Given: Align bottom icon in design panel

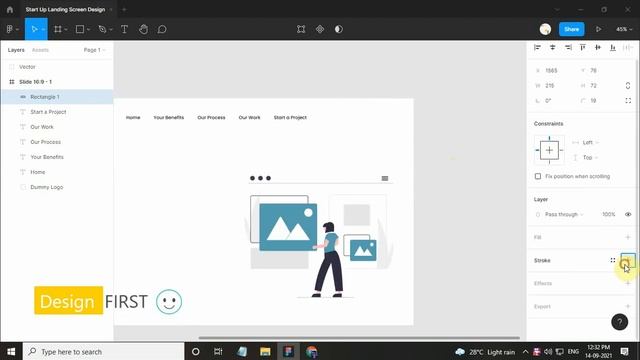Looking at the screenshot, I should (x=613, y=48).
